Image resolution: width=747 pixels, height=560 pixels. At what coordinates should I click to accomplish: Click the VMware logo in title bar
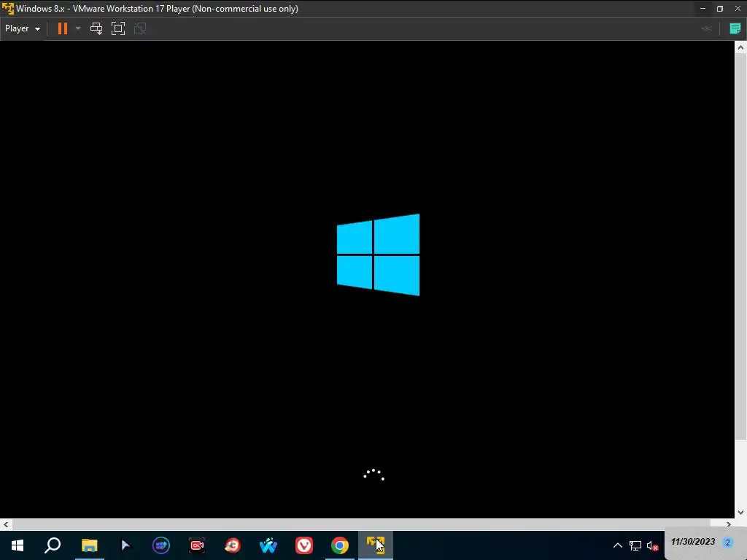[7, 9]
